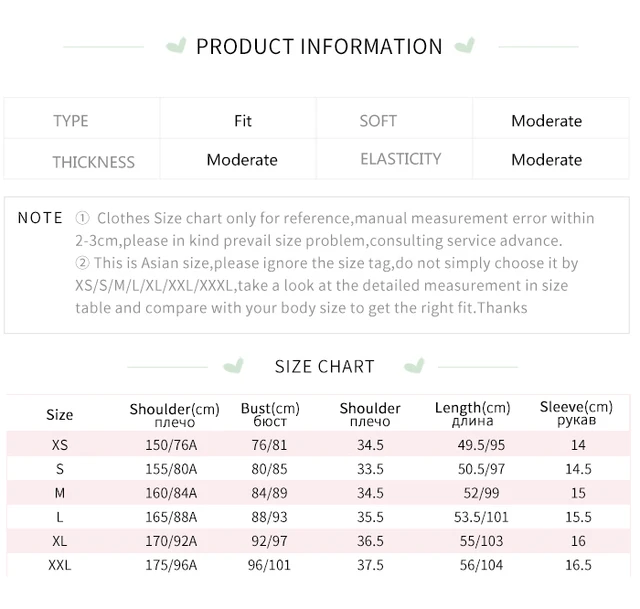Click the Length(cm) column header
Screen dimensions: 640x609
click(x=473, y=413)
